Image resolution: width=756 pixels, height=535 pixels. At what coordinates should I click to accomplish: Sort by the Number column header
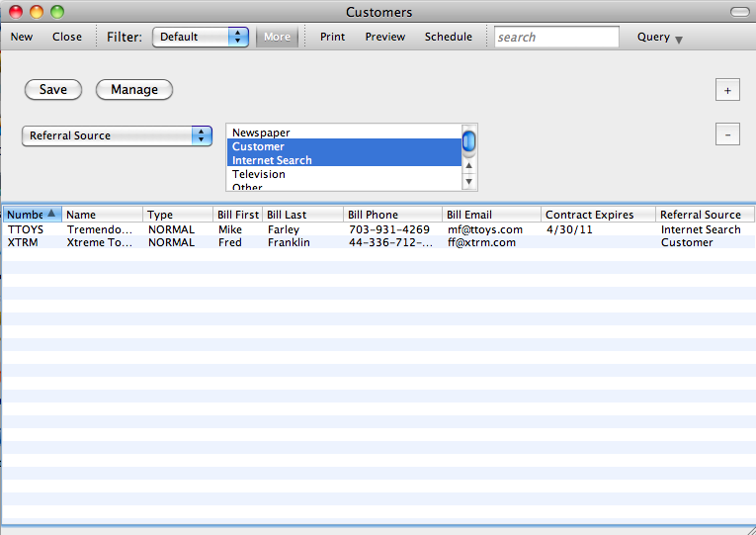click(x=32, y=215)
